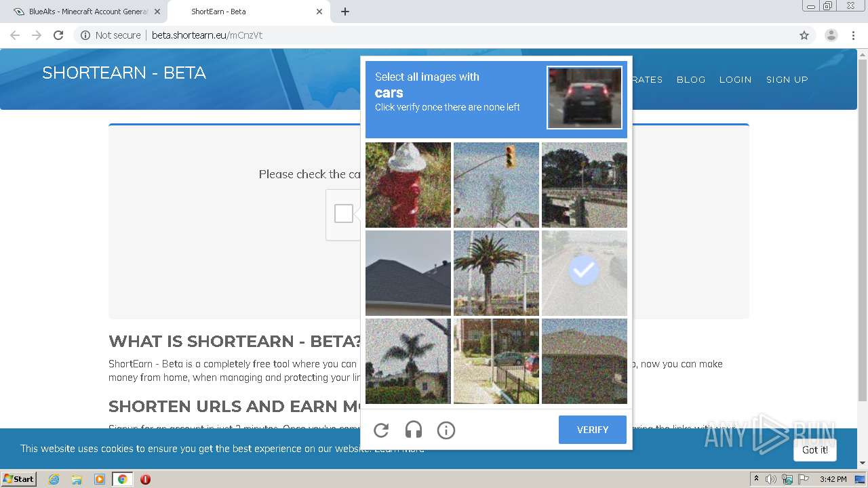Open the Action Center flag icon
The width and height of the screenshot is (868, 488).
coord(804,479)
